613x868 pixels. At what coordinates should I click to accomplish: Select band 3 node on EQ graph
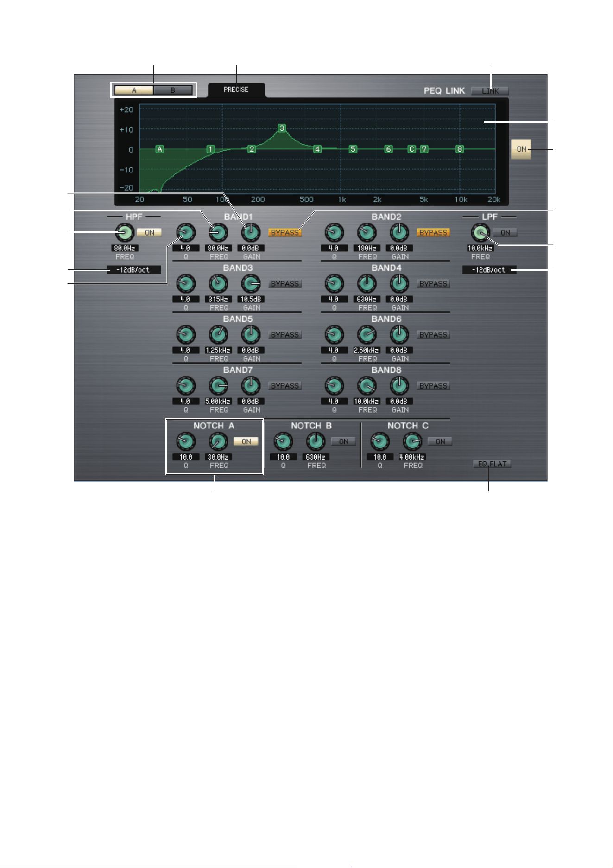coord(282,128)
